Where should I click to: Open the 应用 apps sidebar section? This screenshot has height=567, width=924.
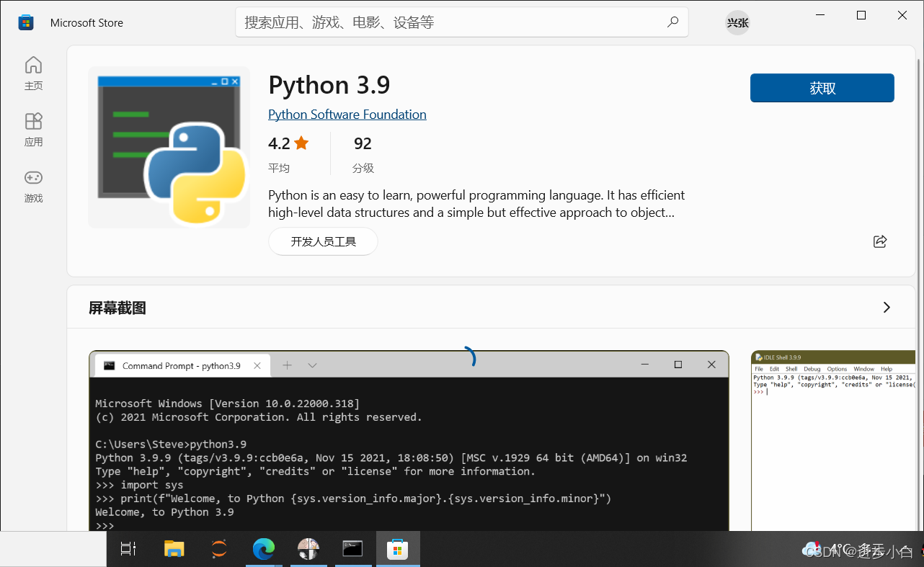(x=33, y=129)
